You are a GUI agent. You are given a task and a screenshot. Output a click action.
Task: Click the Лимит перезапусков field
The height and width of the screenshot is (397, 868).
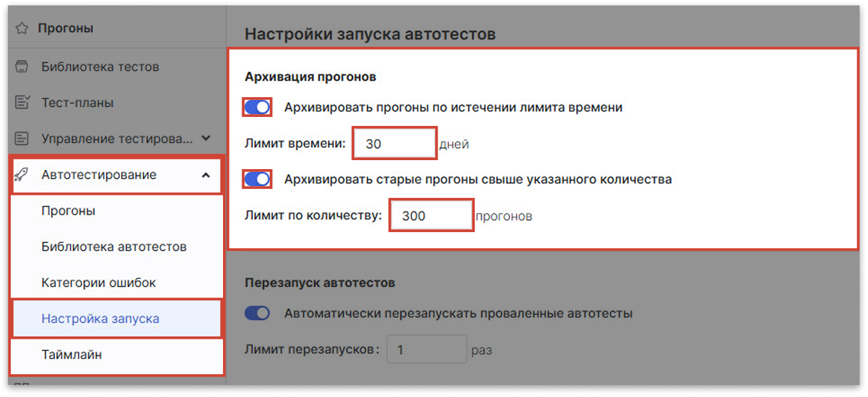point(427,349)
